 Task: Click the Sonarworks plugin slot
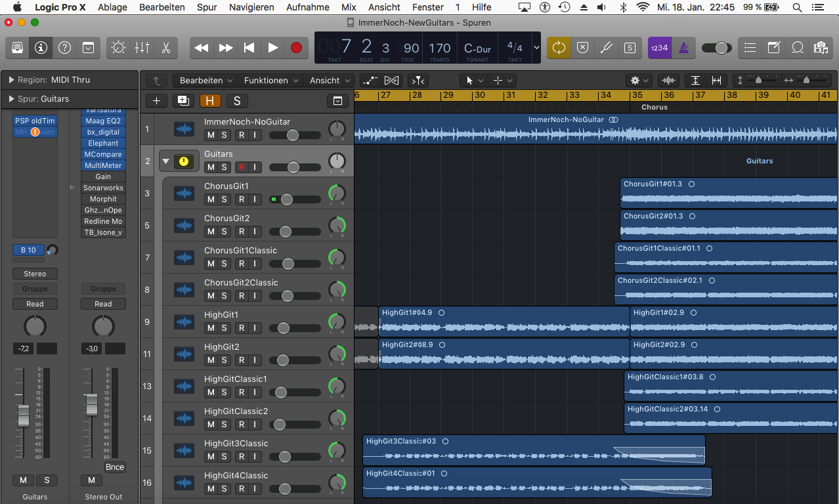click(103, 188)
